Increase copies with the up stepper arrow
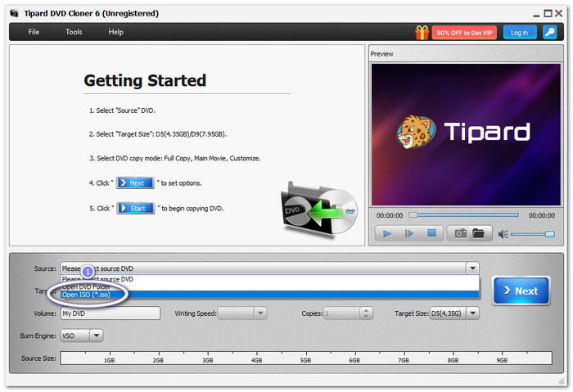The image size is (573, 392). pos(366,310)
